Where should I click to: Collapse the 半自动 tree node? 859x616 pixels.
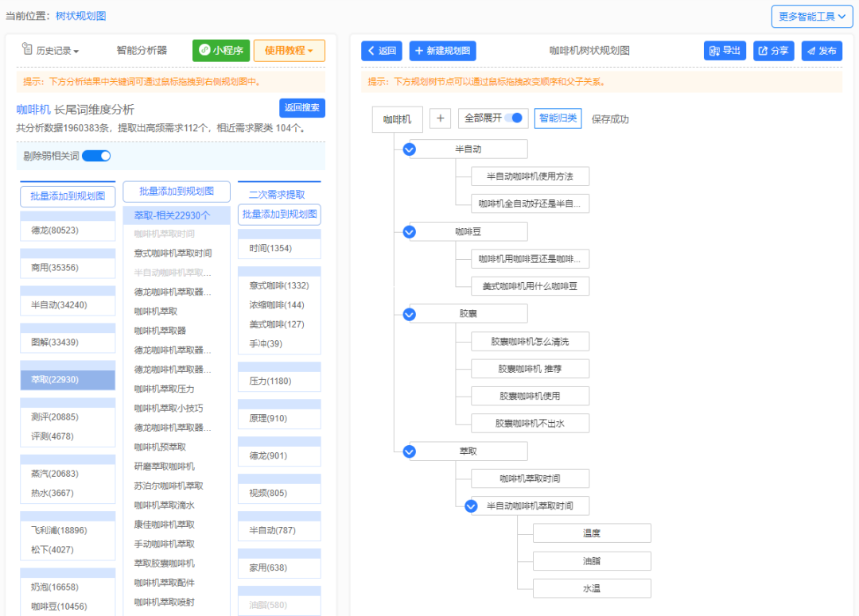(410, 149)
